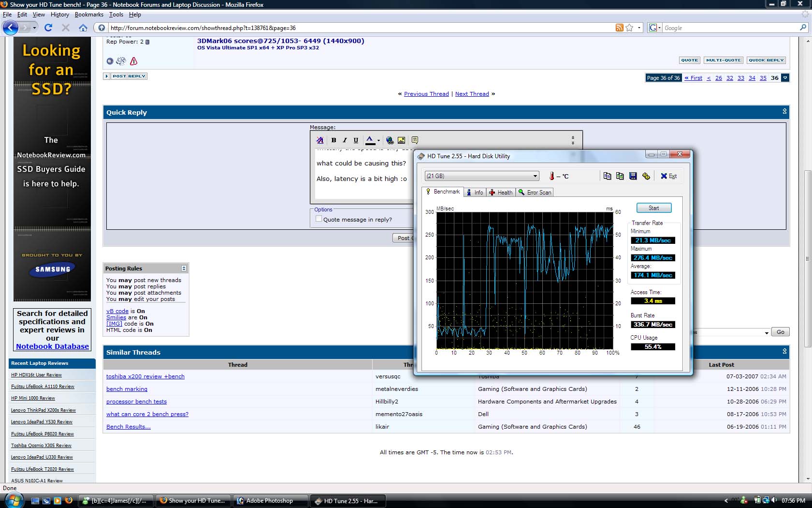Collapse the Similar Threads section
This screenshot has height=508, width=812.
(x=784, y=351)
